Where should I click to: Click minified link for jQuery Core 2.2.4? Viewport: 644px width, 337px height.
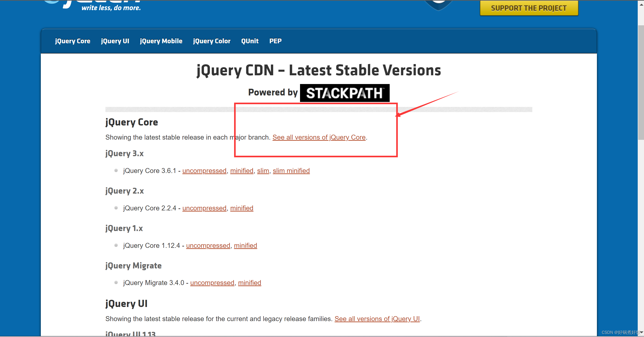coord(241,208)
